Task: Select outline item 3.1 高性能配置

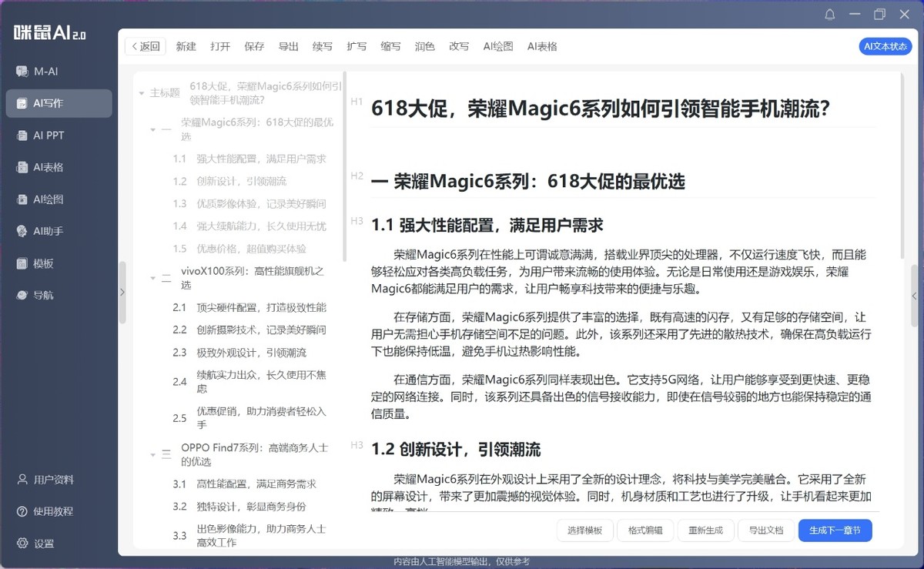Action: pyautogui.click(x=244, y=484)
